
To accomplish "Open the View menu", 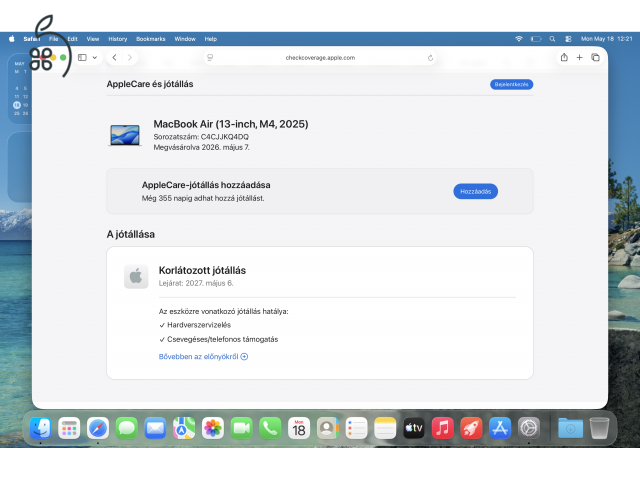I will [x=93, y=39].
